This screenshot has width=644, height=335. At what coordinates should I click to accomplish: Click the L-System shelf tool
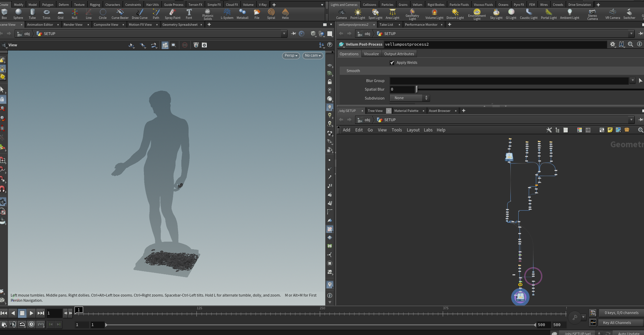[227, 14]
